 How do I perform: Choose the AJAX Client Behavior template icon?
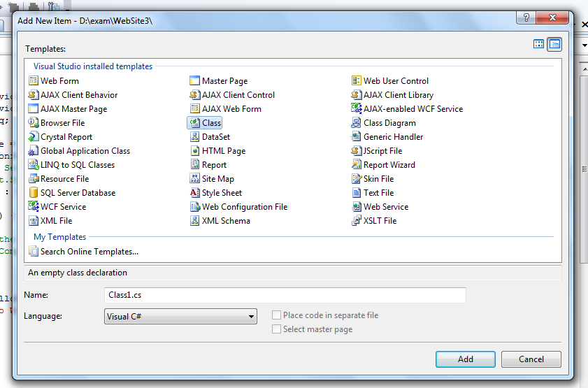point(34,95)
